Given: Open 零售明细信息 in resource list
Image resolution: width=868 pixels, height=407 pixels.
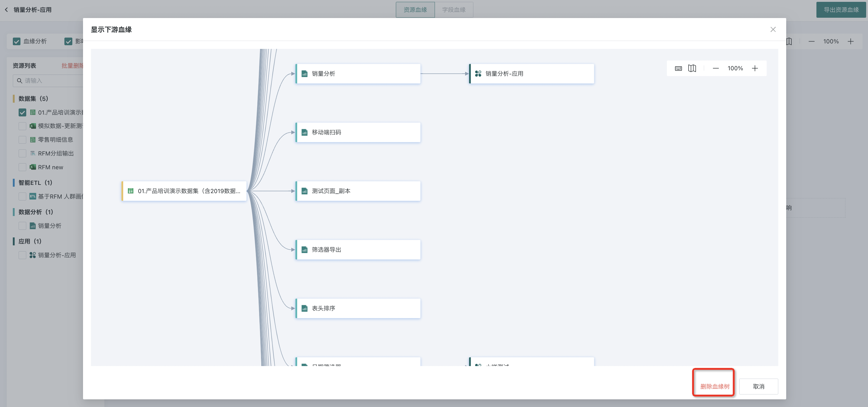Looking at the screenshot, I should point(55,140).
